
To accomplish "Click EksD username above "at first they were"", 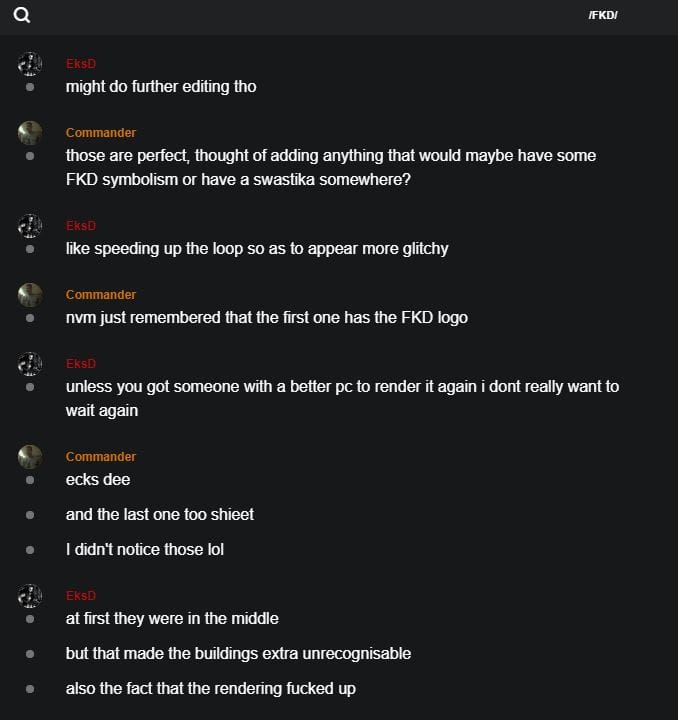I will [80, 596].
